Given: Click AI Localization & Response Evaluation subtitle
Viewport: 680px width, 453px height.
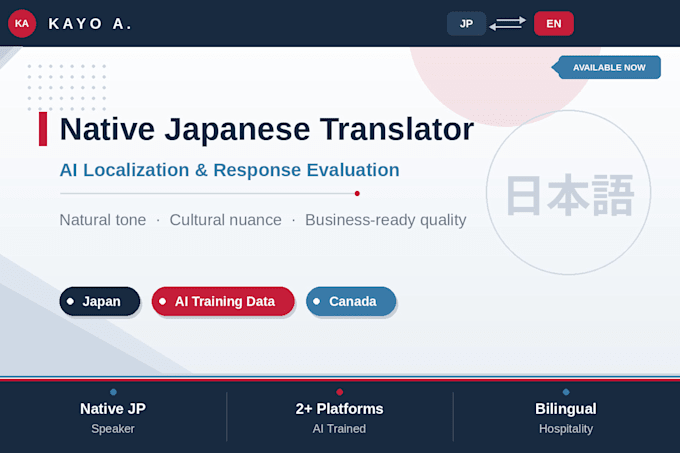Looking at the screenshot, I should [229, 170].
